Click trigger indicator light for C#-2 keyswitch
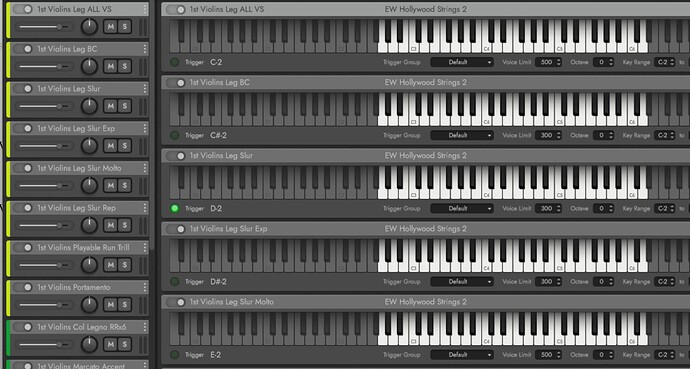 pyautogui.click(x=175, y=135)
